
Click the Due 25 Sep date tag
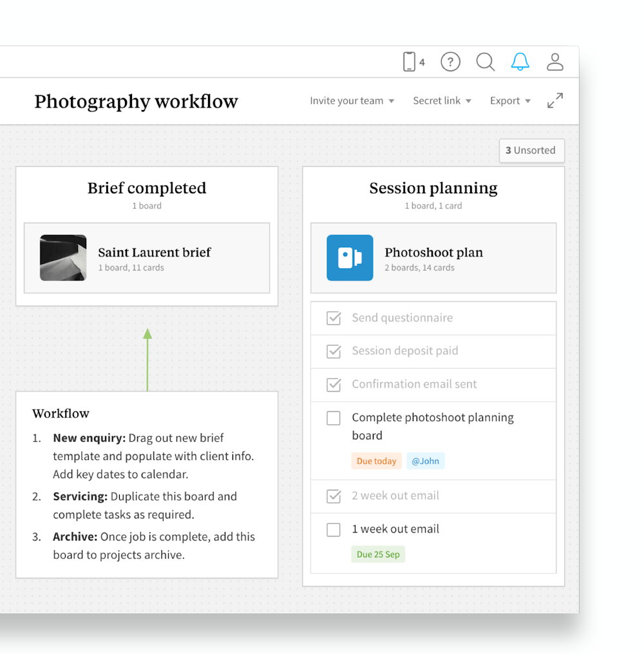tap(378, 554)
